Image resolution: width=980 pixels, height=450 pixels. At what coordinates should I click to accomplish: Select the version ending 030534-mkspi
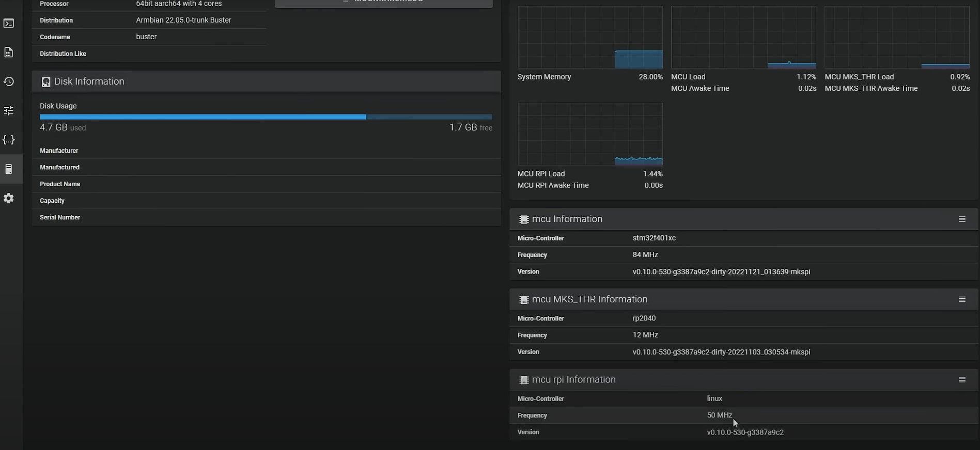721,352
